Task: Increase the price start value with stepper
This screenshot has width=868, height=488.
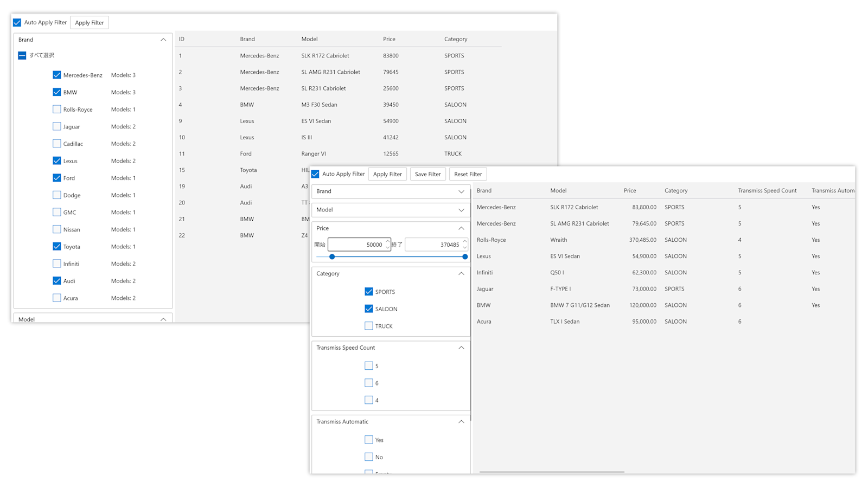Action: [x=388, y=241]
